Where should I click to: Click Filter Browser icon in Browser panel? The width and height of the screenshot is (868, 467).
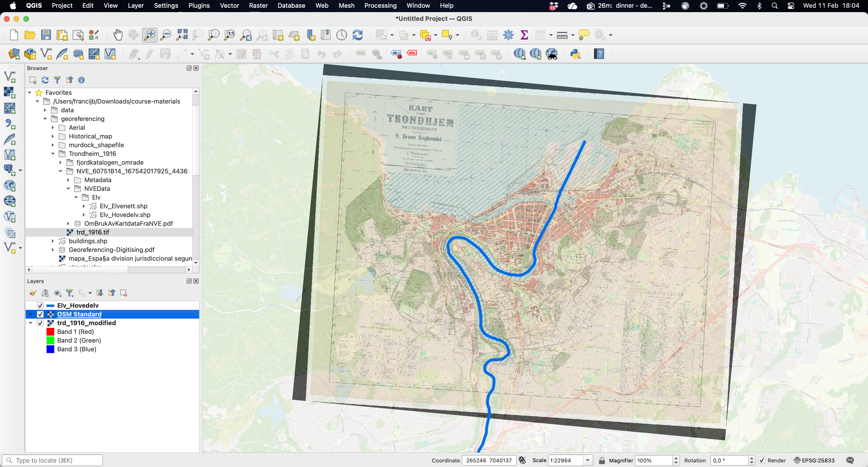coord(57,80)
